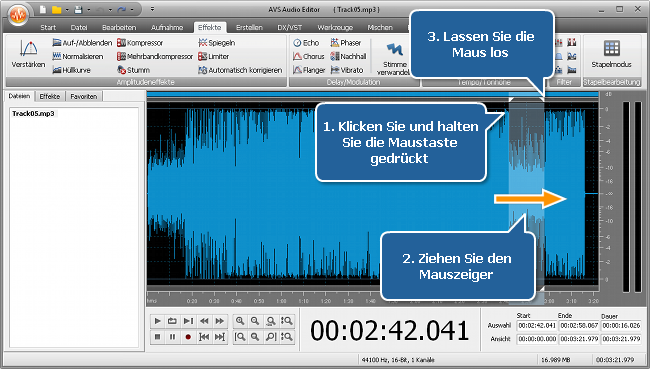Click the play-to-end button
This screenshot has width=650, height=369.
(x=188, y=321)
